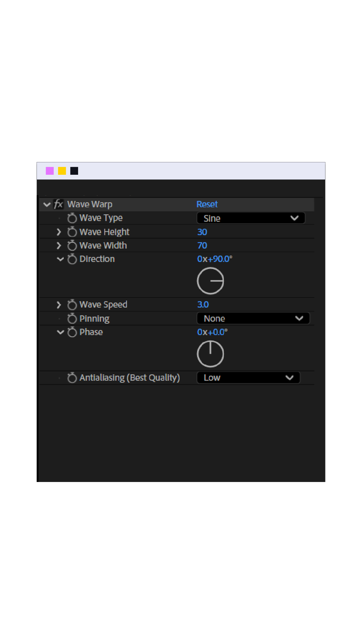Click the Direction angle dial
362x644 pixels.
[x=210, y=281]
